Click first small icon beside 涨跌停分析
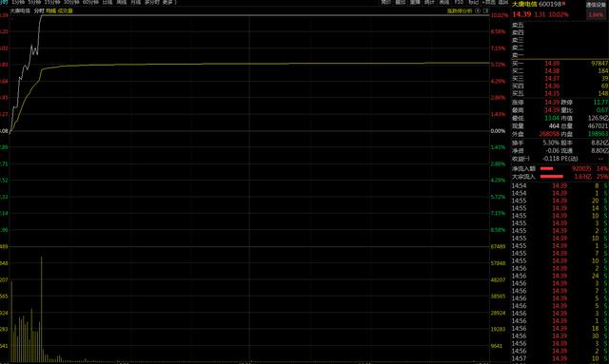 (478, 11)
